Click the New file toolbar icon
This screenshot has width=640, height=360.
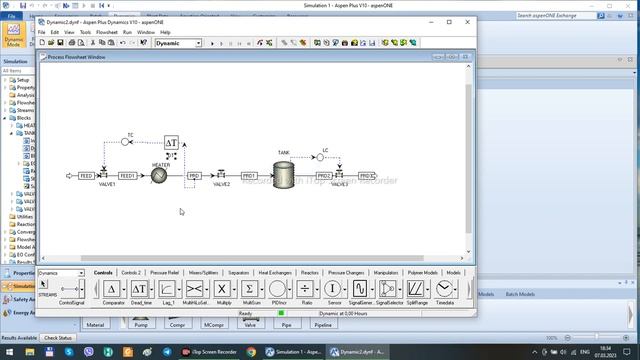pos(42,42)
